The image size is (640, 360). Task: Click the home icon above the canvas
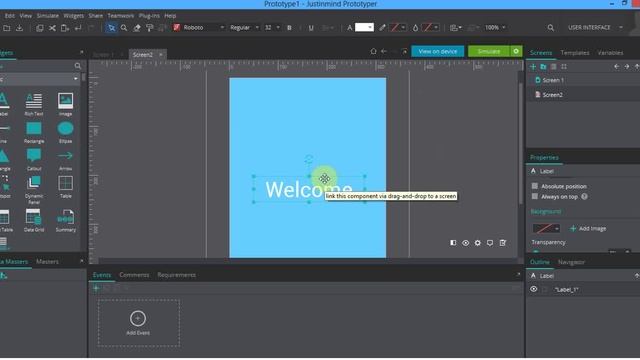click(373, 51)
